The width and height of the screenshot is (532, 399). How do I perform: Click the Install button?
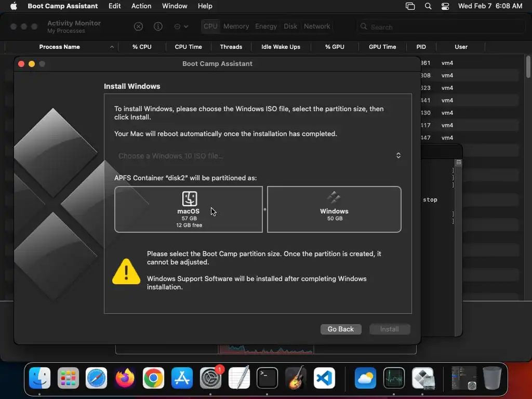390,329
